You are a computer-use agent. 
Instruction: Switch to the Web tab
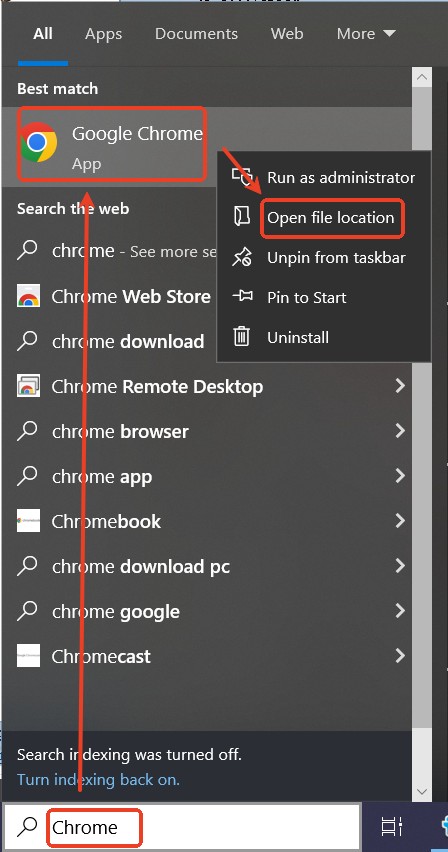[287, 34]
